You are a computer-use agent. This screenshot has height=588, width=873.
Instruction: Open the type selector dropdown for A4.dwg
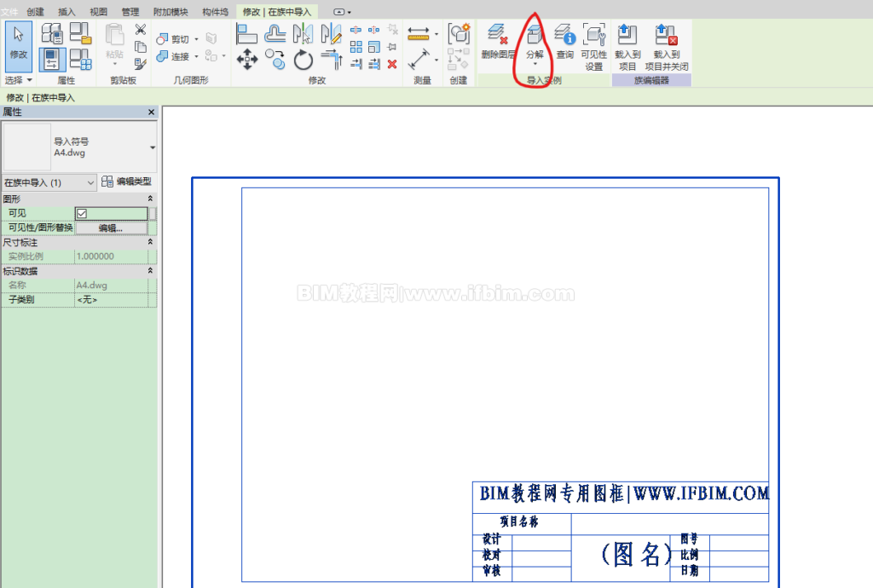coord(152,147)
